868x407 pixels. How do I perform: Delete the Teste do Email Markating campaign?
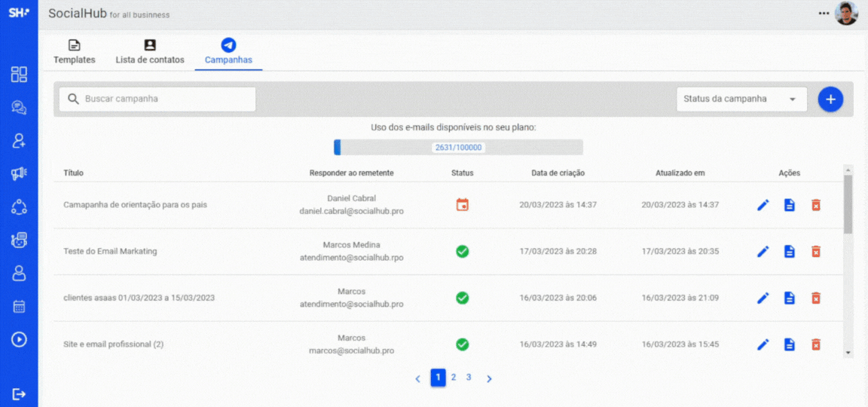point(815,252)
